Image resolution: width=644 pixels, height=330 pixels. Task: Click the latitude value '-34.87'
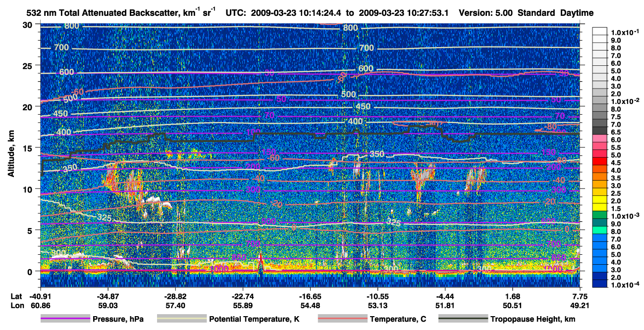pos(107,296)
